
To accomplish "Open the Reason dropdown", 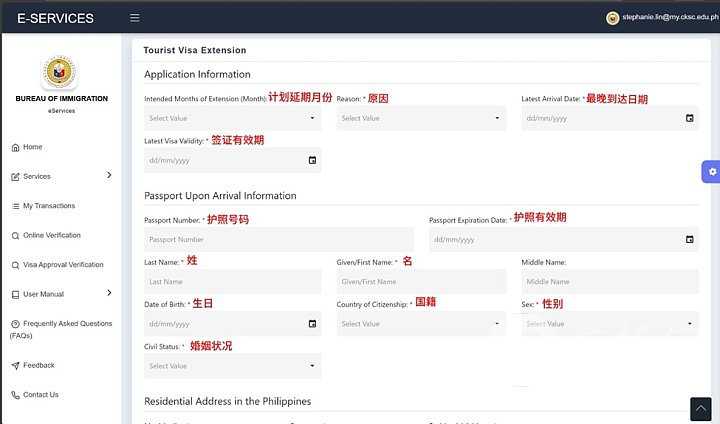I will pos(420,118).
